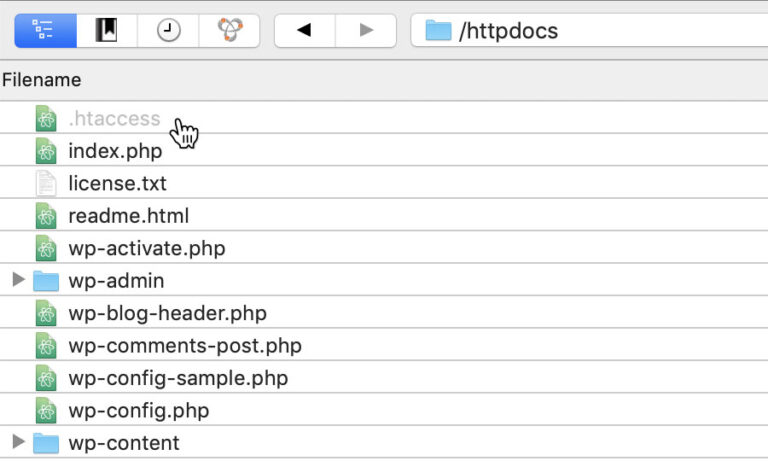This screenshot has height=461, width=768.
Task: Click the license.txt document icon
Action: click(x=46, y=183)
